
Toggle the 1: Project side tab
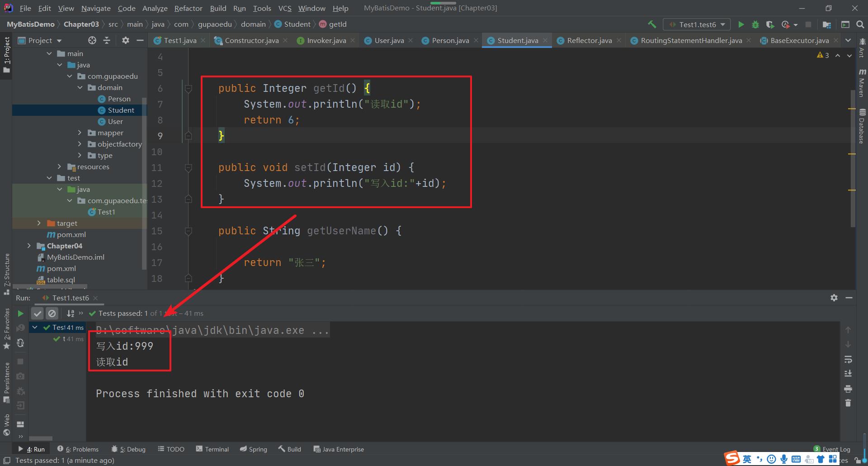coord(6,55)
